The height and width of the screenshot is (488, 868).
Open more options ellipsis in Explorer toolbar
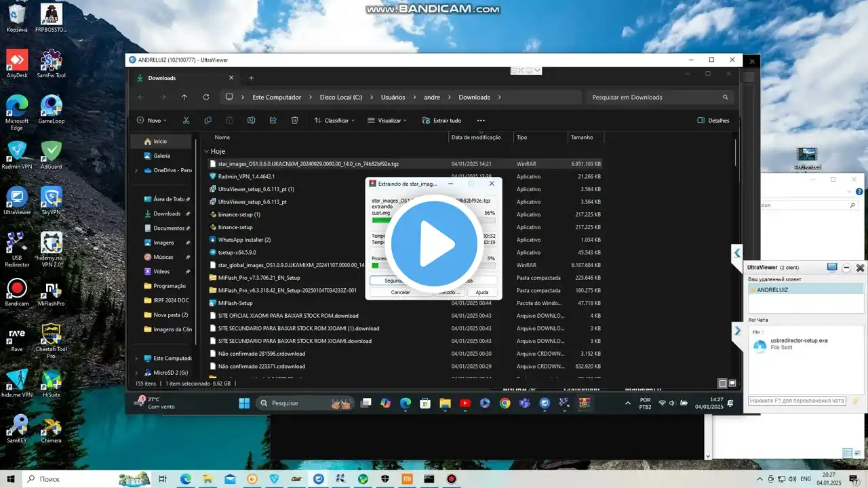click(481, 120)
